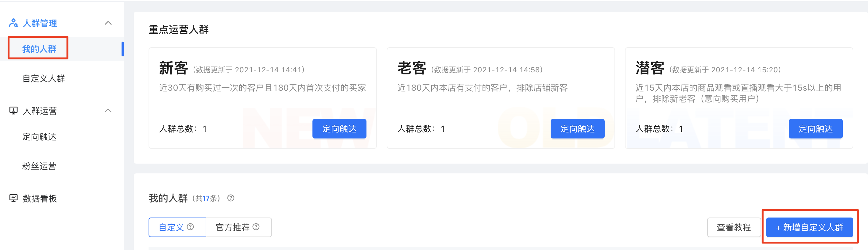Viewport: 868px width, 250px height.
Task: Switch to the 自定义 tab
Action: 172,227
